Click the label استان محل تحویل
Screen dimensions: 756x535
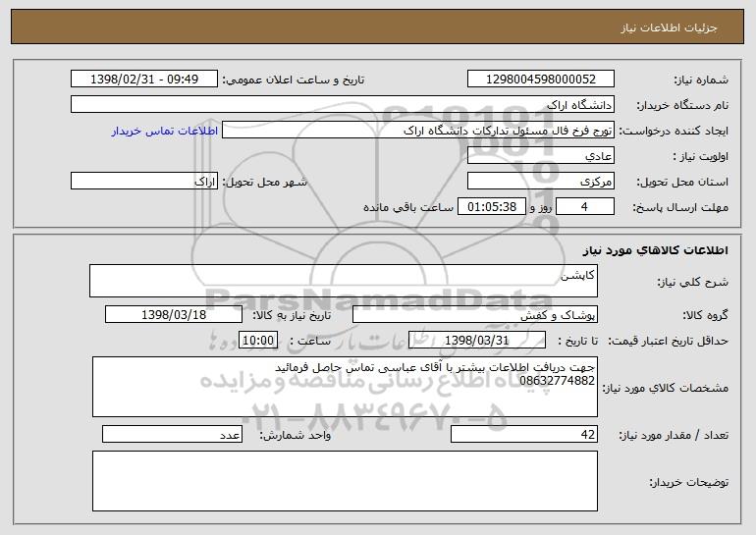click(682, 182)
